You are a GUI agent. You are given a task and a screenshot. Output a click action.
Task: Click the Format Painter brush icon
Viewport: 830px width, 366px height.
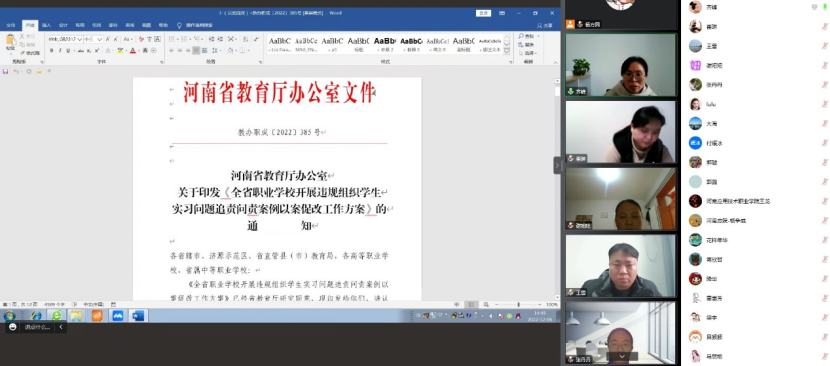coord(22,53)
